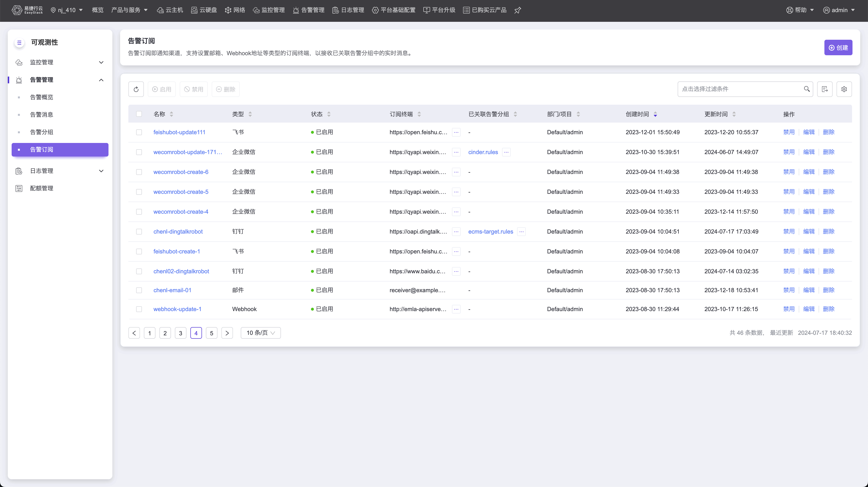
Task: Select the checkbox for the wecomrobot-create-6 row
Action: 139,172
